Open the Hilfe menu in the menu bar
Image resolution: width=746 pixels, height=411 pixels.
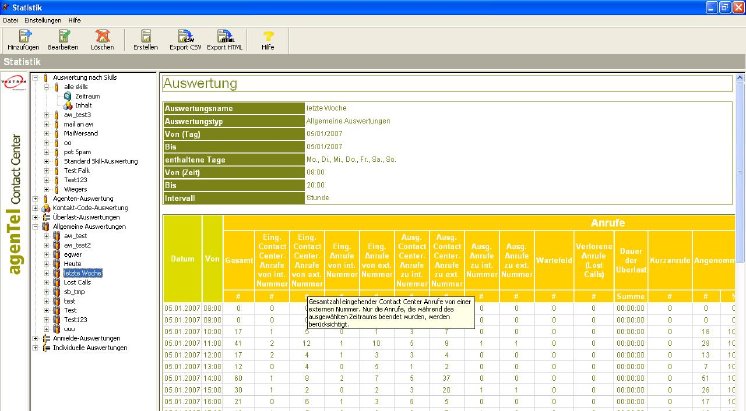[x=75, y=20]
